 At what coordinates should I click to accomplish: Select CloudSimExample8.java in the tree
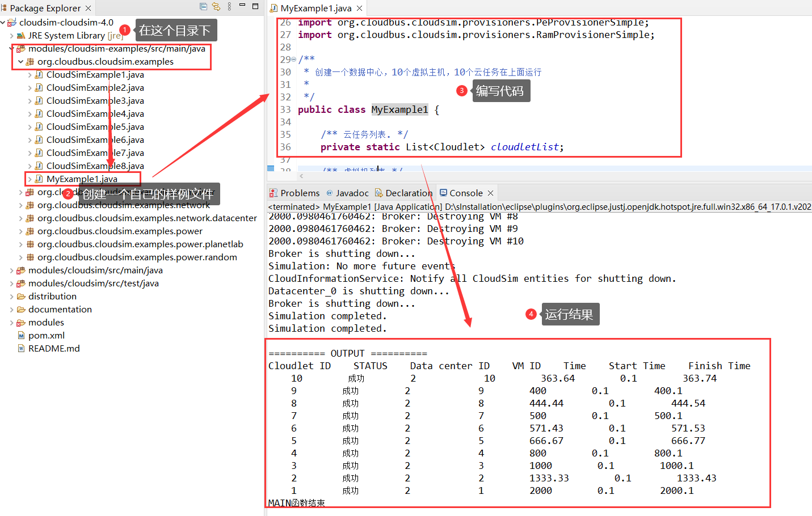pyautogui.click(x=95, y=166)
